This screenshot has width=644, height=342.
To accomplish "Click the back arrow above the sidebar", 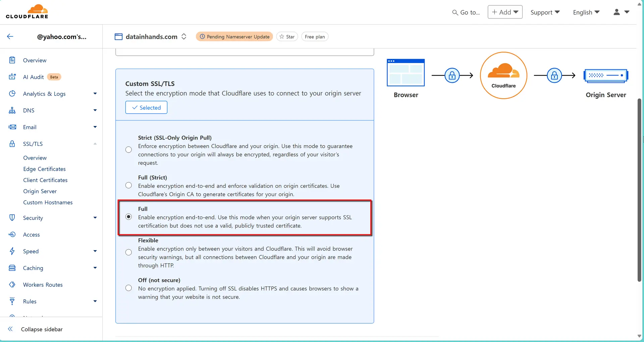I will (10, 36).
